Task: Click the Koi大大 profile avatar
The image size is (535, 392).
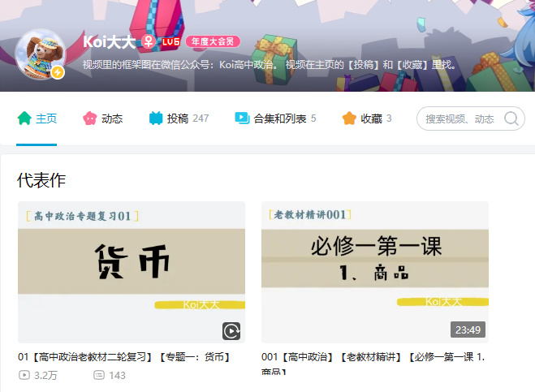Action: point(41,54)
